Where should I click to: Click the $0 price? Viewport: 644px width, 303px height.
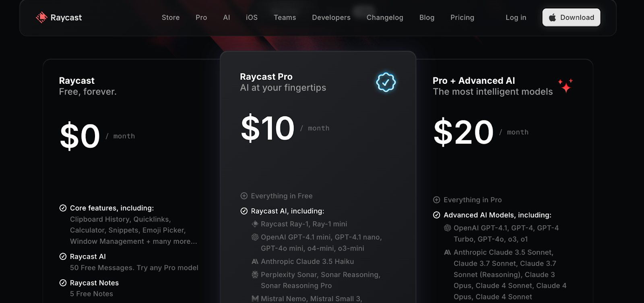(x=80, y=136)
